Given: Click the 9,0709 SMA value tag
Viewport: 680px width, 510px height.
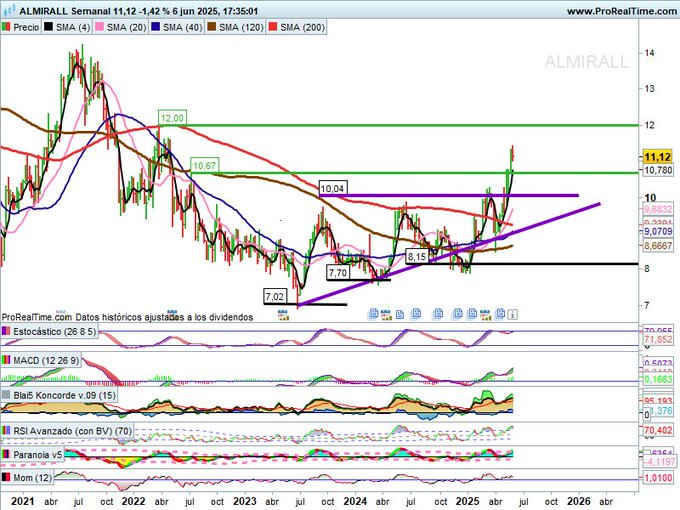Looking at the screenshot, I should coord(658,232).
